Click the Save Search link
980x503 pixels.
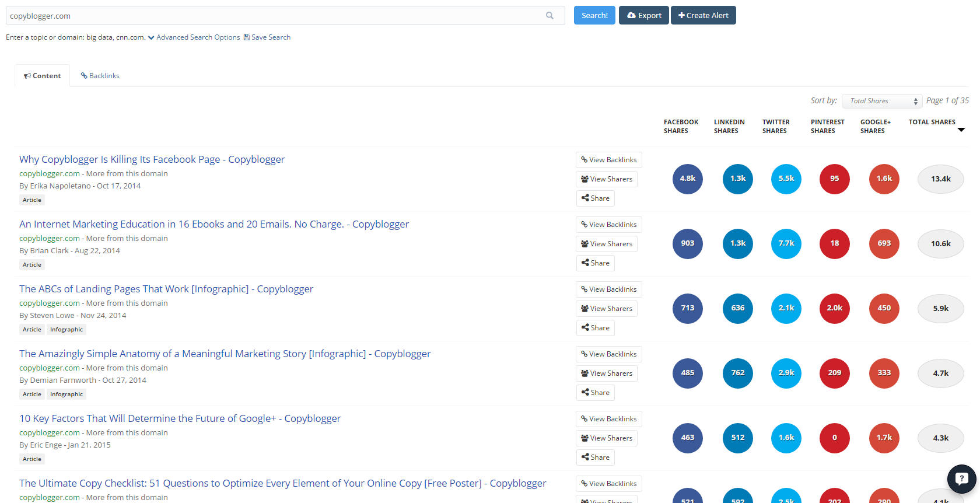click(x=267, y=37)
